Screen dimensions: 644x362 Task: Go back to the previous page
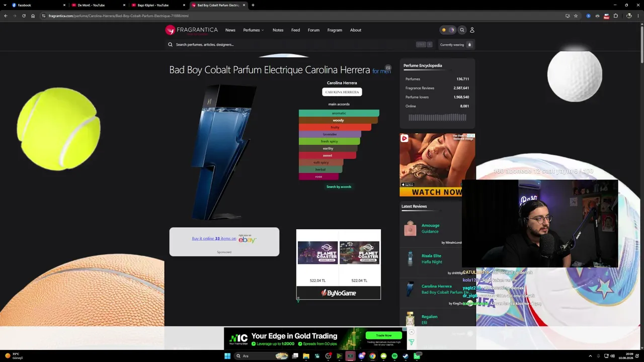(6, 16)
